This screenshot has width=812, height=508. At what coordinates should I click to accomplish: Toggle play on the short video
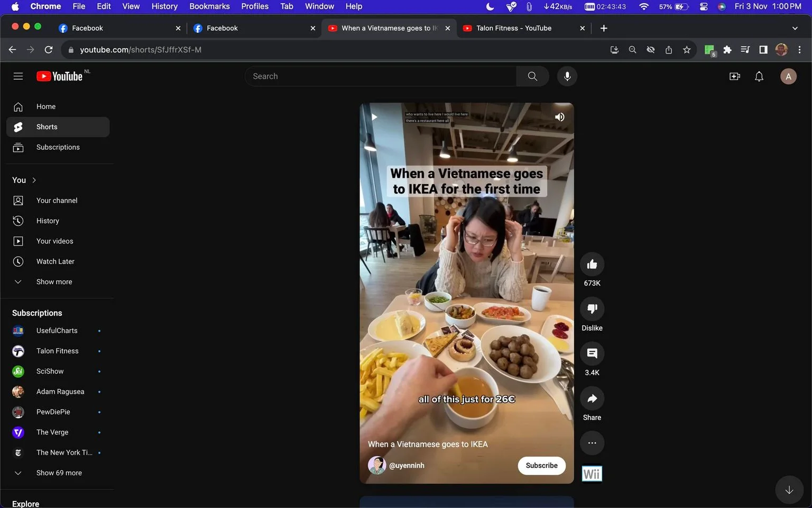pos(374,117)
